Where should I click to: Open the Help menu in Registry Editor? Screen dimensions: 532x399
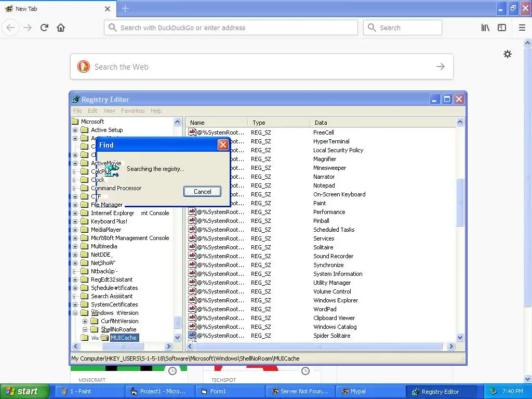click(x=156, y=111)
